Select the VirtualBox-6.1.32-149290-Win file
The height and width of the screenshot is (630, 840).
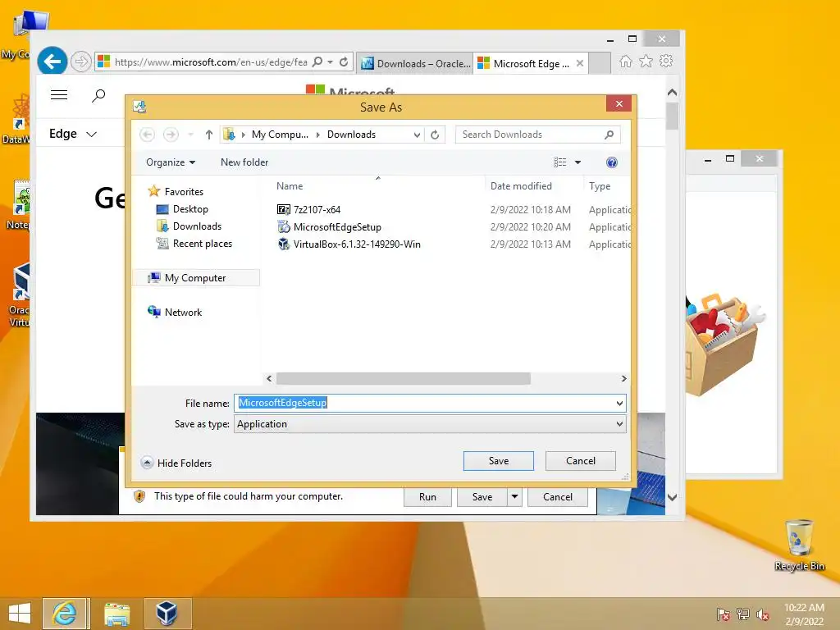click(349, 244)
